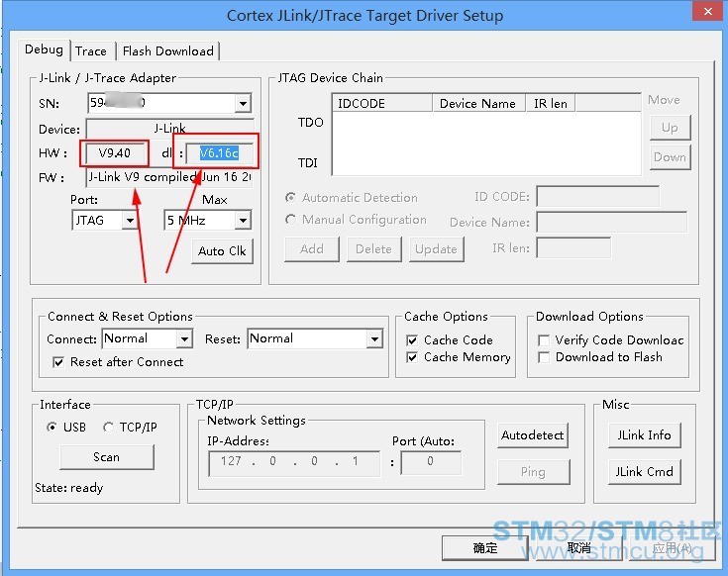This screenshot has width=728, height=576.
Task: Select the IR len column header
Action: point(551,103)
